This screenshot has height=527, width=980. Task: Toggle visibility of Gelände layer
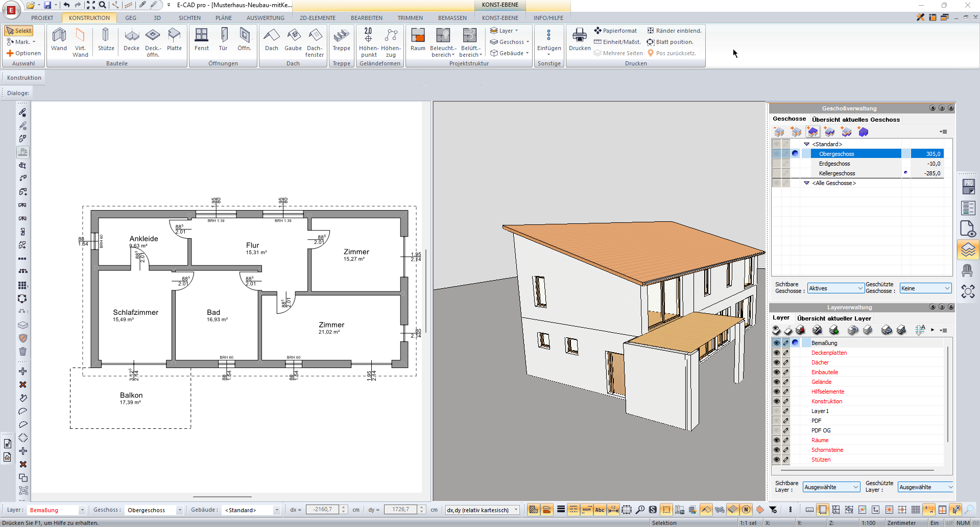tap(777, 382)
